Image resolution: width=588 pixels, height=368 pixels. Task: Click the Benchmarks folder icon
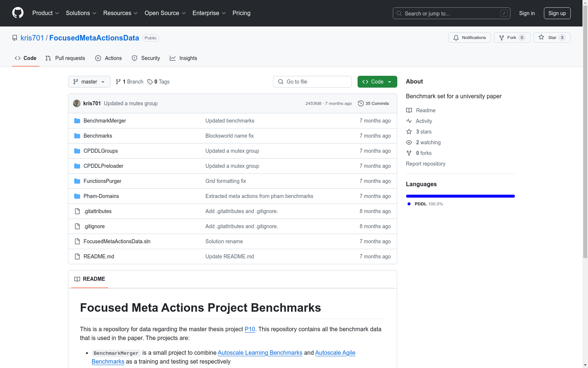(x=77, y=136)
